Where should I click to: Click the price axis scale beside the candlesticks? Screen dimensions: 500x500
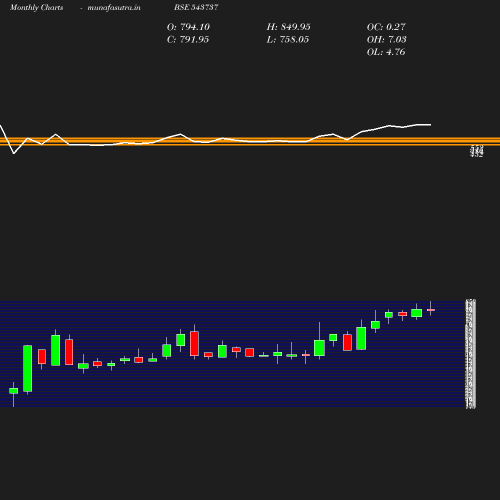click(470, 354)
